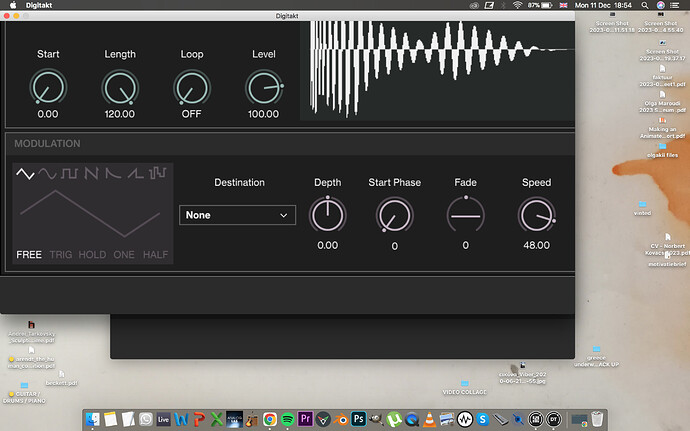This screenshot has width=690, height=431.
Task: Select the olgakii files desktop folder
Action: [x=662, y=151]
